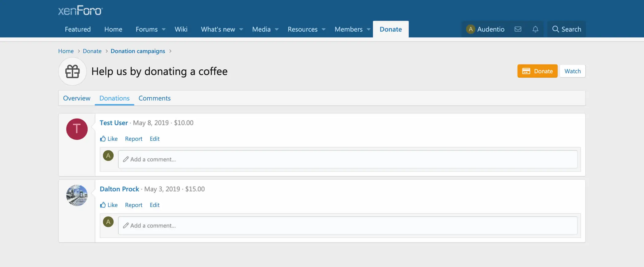This screenshot has height=267, width=644.
Task: Click Watch to follow the campaign
Action: point(572,71)
